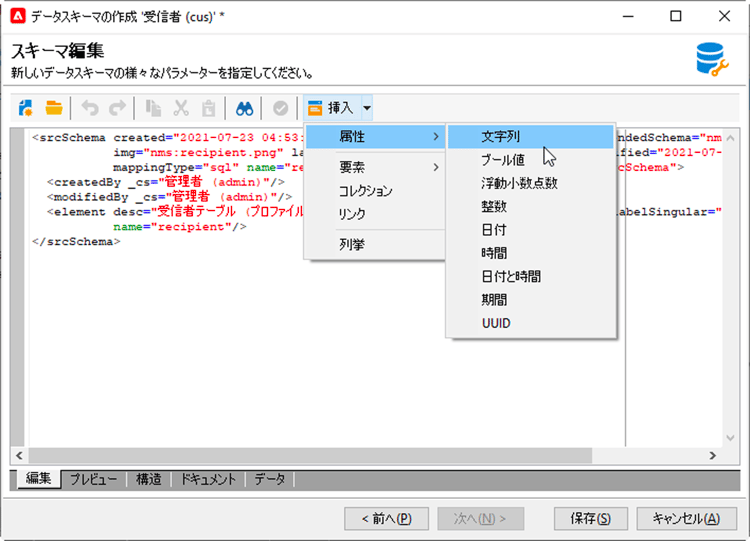This screenshot has width=750, height=541.
Task: Select 整数 attribute type
Action: tap(531, 207)
